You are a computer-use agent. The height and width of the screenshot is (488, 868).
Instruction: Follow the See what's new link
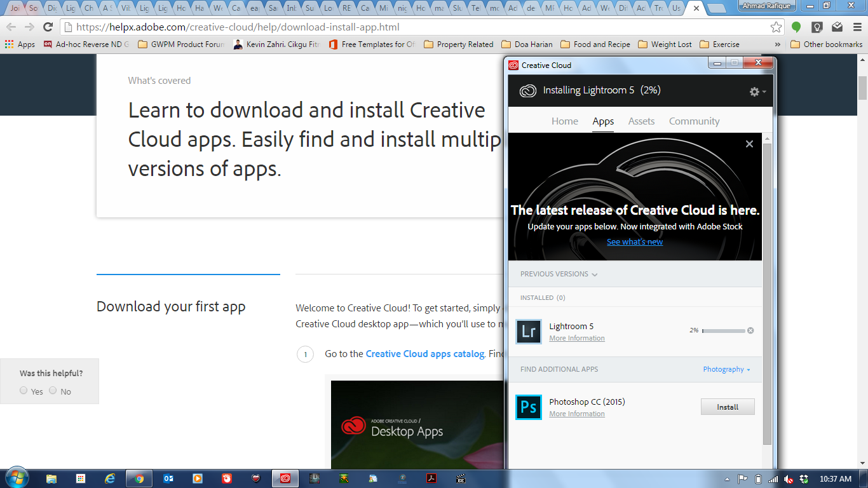tap(635, 241)
